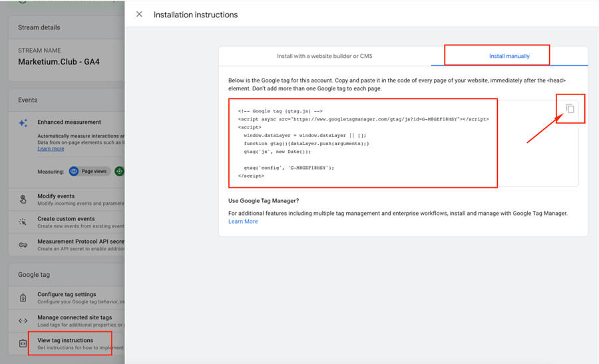The image size is (599, 364).
Task: Click the Modify events hand icon
Action: pos(23,199)
